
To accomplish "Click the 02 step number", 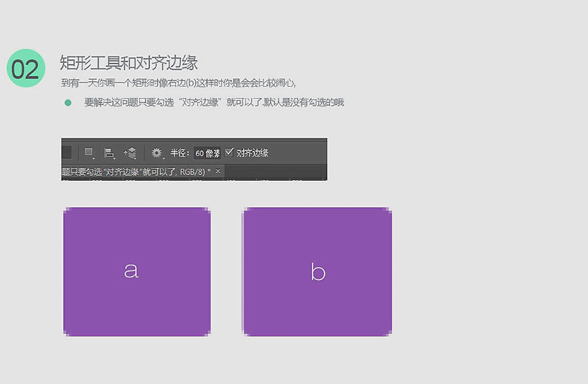I will click(x=26, y=68).
